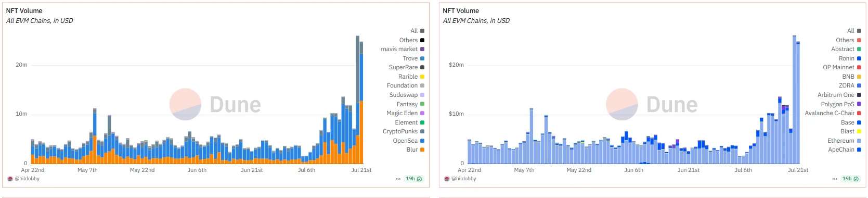Open the NFT Volume title of the marketplace chart
Image resolution: width=868 pixels, height=198 pixels.
(24, 10)
